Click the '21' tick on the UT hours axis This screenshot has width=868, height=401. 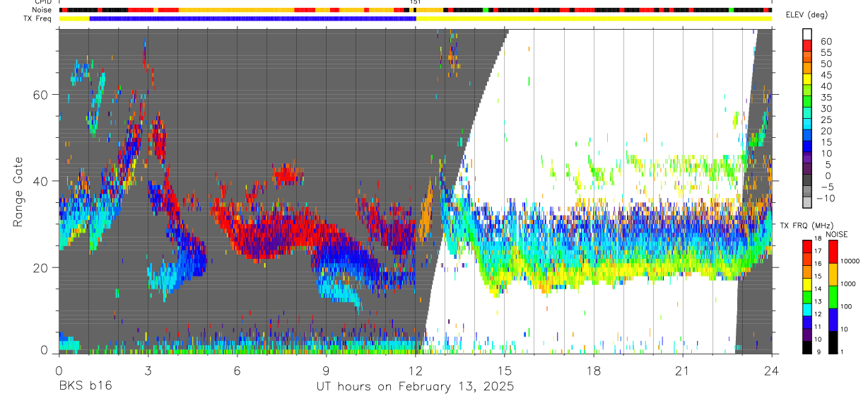[682, 370]
